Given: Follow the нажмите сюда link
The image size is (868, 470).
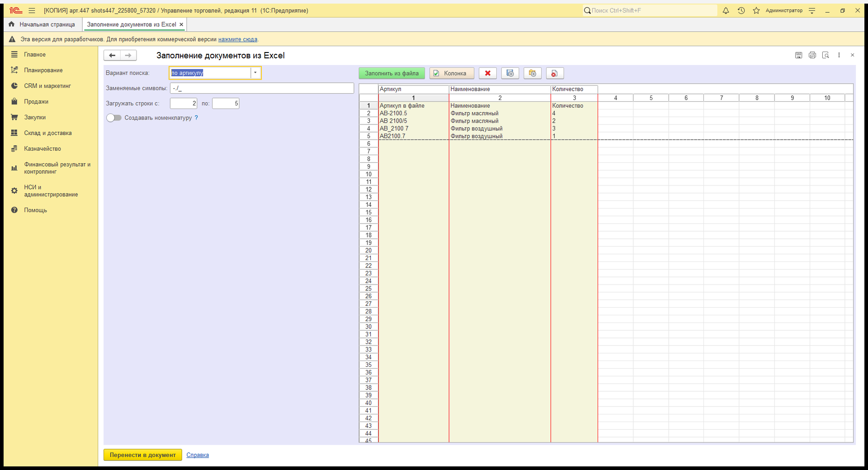Looking at the screenshot, I should pyautogui.click(x=238, y=39).
